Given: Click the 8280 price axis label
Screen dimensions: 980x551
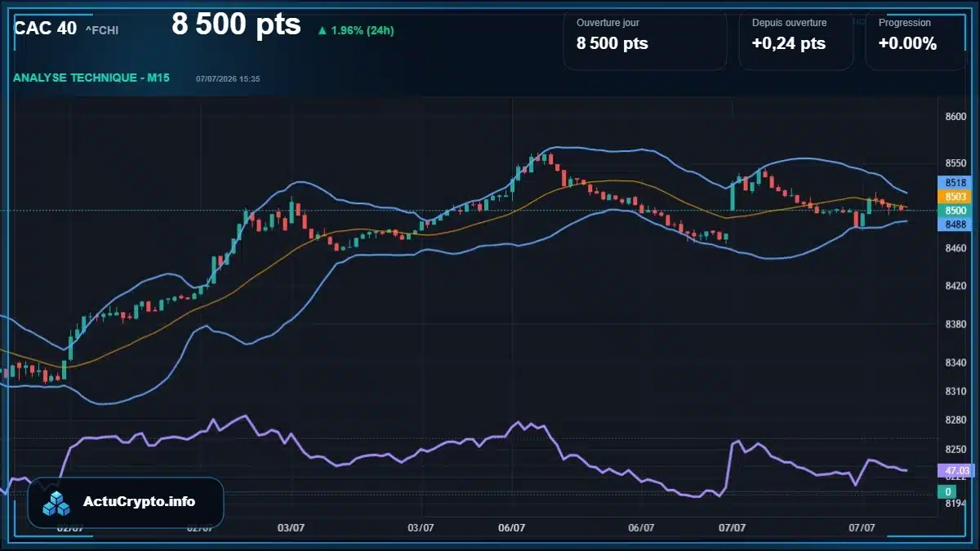Looking at the screenshot, I should (x=955, y=420).
